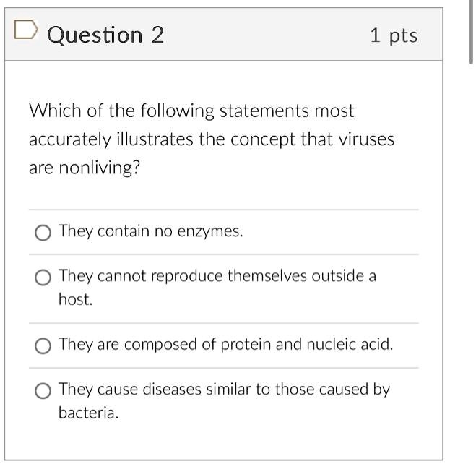Image resolution: width=476 pixels, height=464 pixels.
Task: Click the word 'accurately' in the question prompt
Action: click(x=70, y=139)
